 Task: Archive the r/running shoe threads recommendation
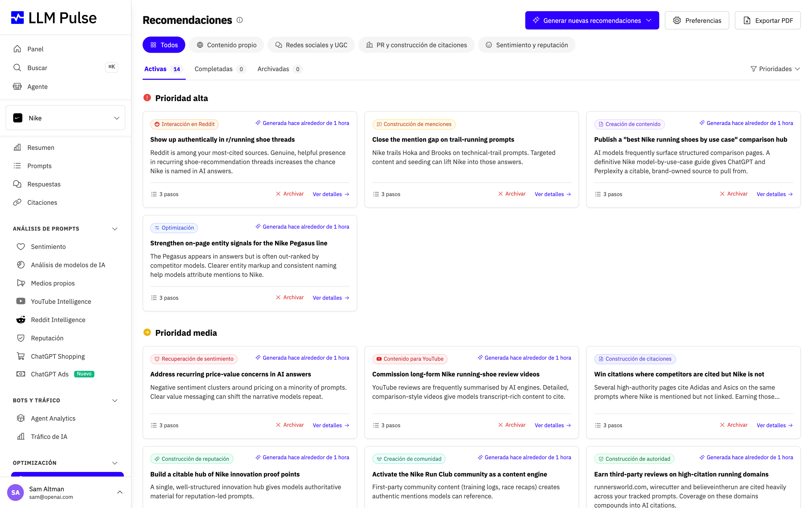point(290,194)
